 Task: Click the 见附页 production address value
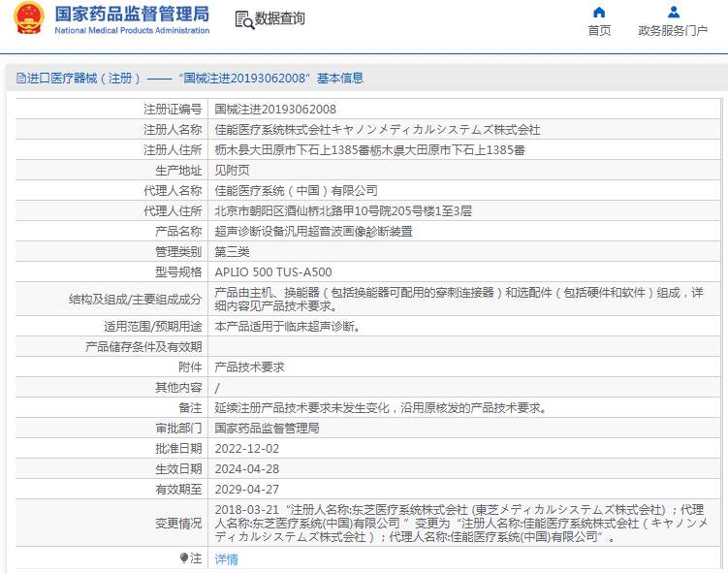click(232, 171)
